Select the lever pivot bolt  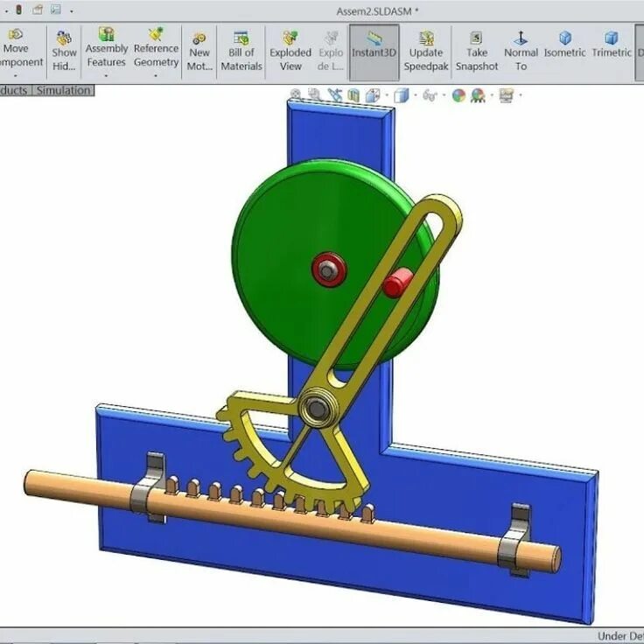(x=318, y=409)
